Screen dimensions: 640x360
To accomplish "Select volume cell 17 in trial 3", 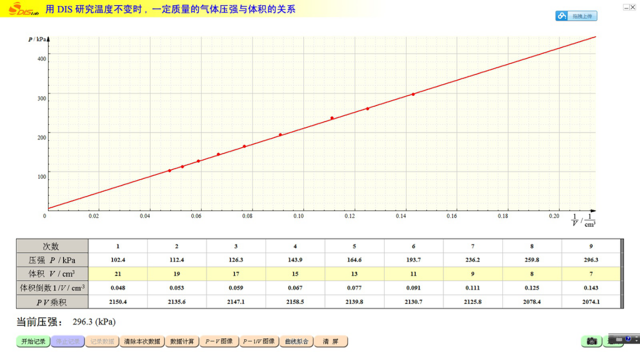I will [x=236, y=274].
